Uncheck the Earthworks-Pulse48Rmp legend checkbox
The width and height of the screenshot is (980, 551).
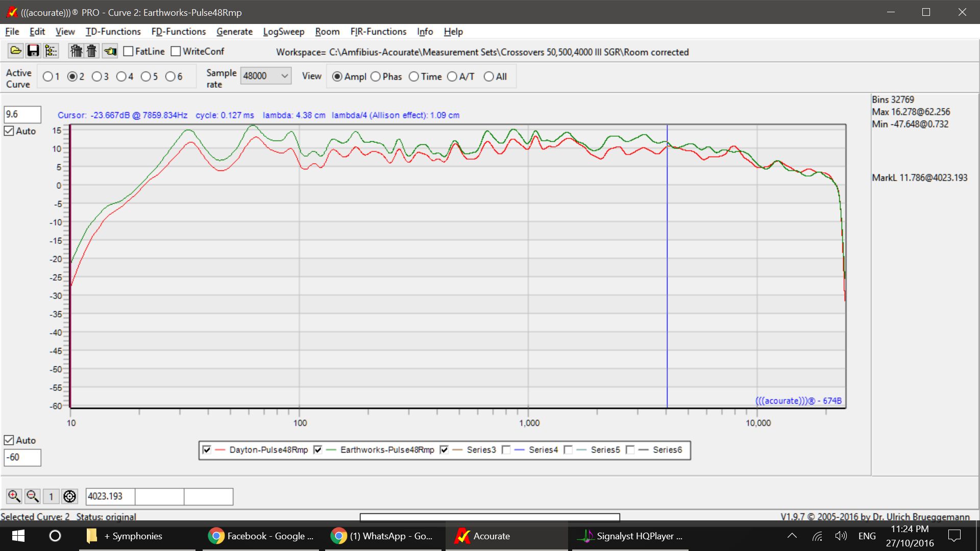[318, 449]
